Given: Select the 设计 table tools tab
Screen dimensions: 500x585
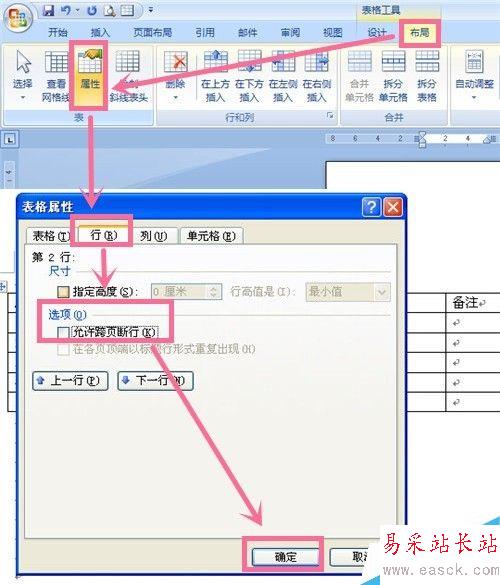Looking at the screenshot, I should click(376, 32).
